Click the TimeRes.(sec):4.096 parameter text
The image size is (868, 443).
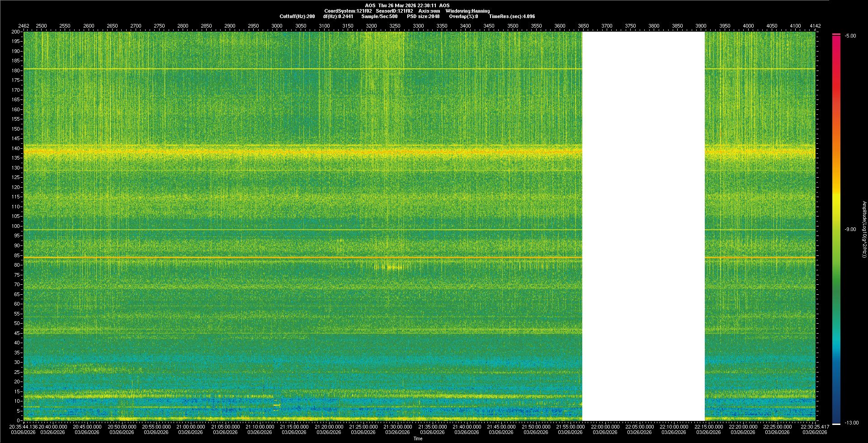(512, 16)
